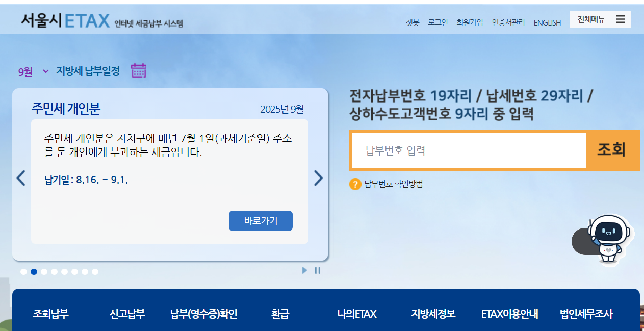This screenshot has height=331, width=644.
Task: Open the hamburger icon beside 전체메뉴
Action: 621,19
